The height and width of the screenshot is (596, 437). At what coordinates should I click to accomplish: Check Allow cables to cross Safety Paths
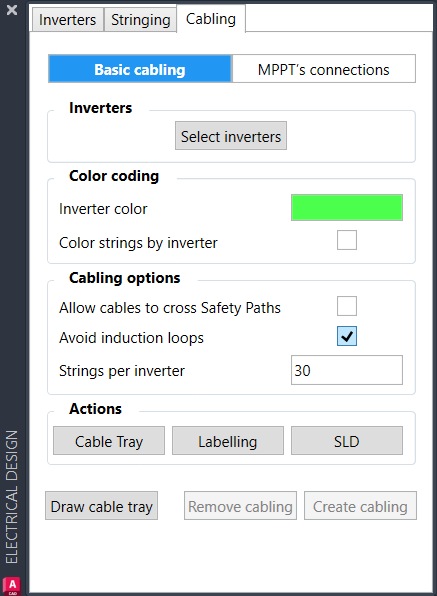click(347, 306)
